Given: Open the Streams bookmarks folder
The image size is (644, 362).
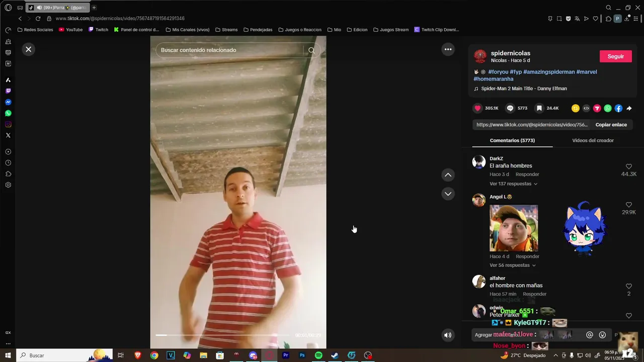Looking at the screenshot, I should [226, 30].
